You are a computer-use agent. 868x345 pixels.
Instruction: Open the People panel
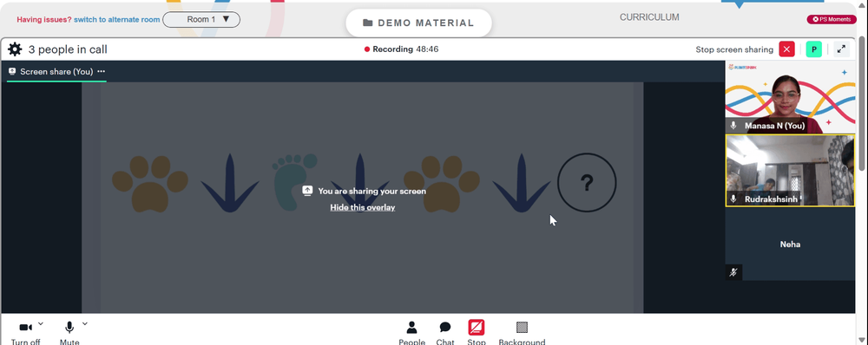[411, 334]
